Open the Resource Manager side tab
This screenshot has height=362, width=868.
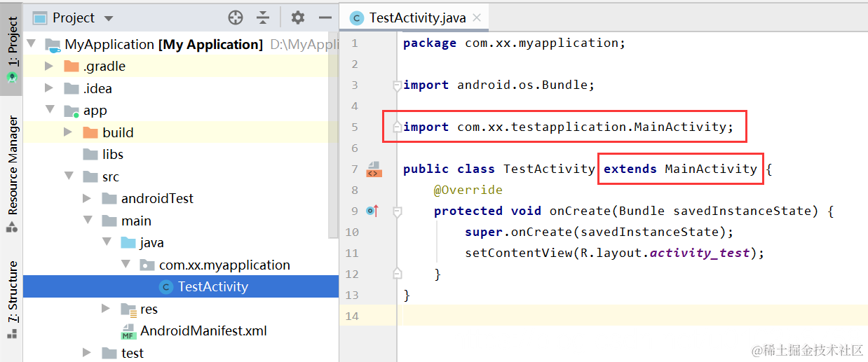pyautogui.click(x=12, y=174)
